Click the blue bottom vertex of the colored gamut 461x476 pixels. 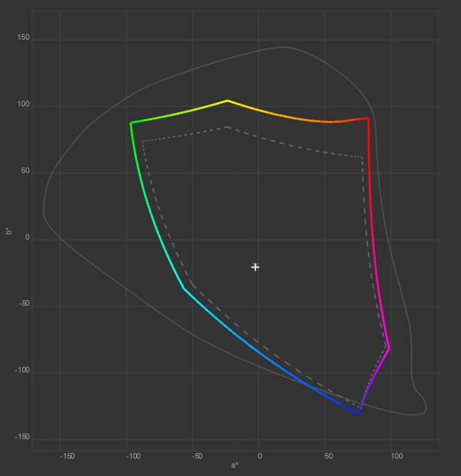click(358, 413)
